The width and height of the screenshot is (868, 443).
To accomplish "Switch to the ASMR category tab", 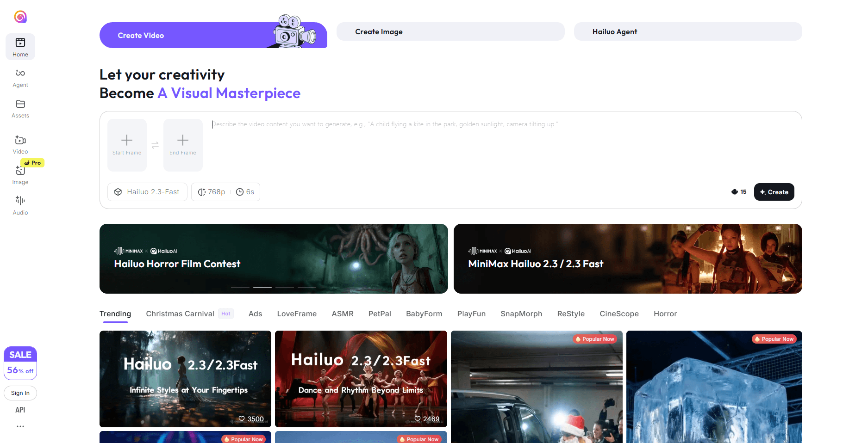I will tap(343, 314).
